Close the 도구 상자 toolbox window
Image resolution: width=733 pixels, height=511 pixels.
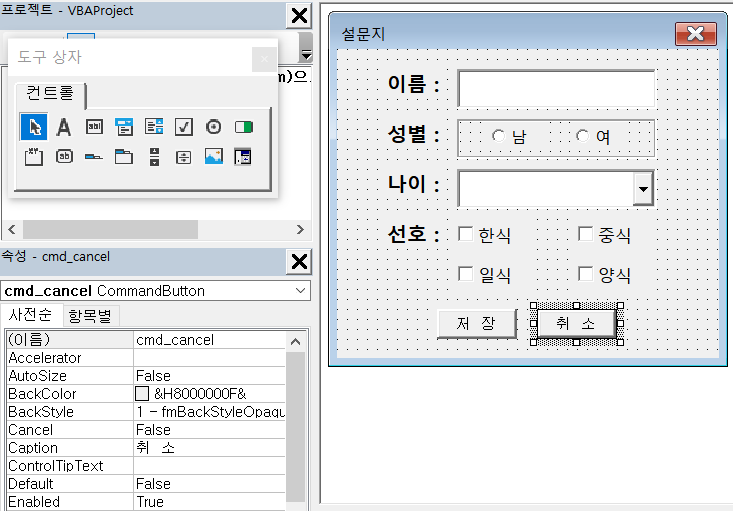264,59
